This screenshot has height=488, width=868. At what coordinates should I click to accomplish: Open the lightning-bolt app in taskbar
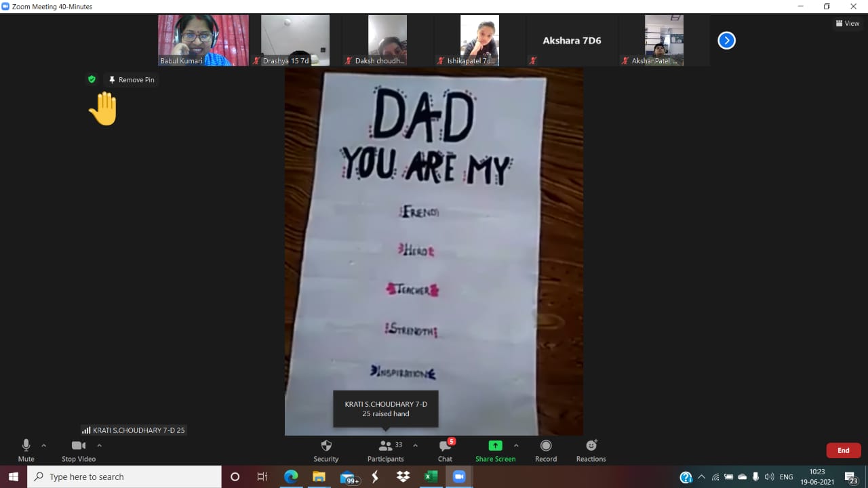[x=375, y=477]
